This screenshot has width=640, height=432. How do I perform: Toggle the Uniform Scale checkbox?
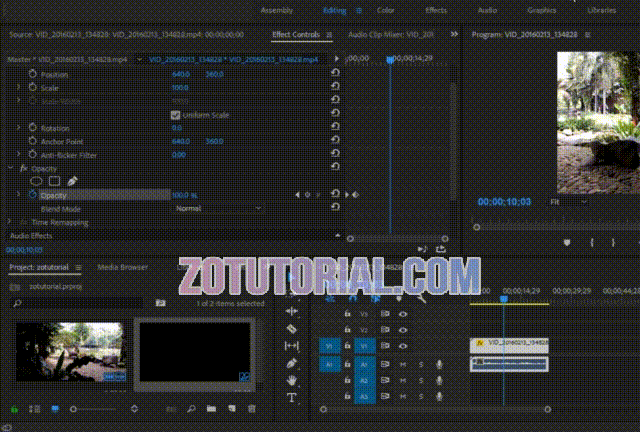176,115
